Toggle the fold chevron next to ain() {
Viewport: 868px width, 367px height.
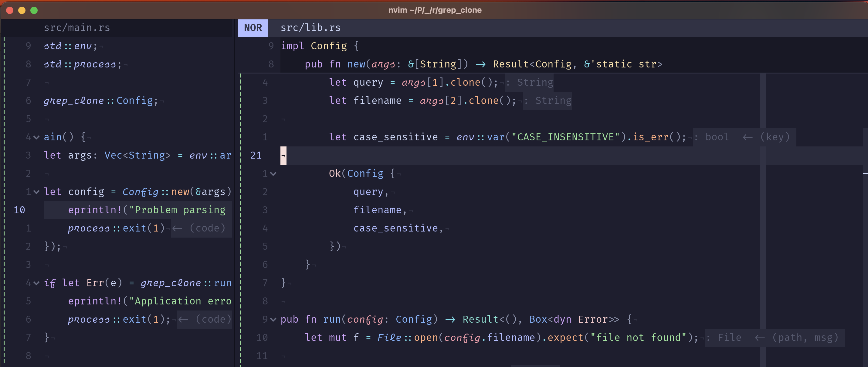[x=36, y=137]
